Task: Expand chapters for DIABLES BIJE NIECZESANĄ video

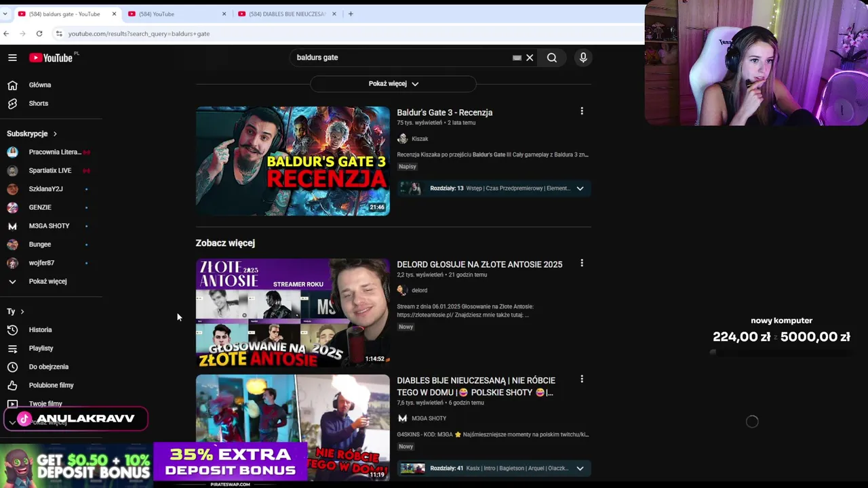Action: click(x=580, y=468)
